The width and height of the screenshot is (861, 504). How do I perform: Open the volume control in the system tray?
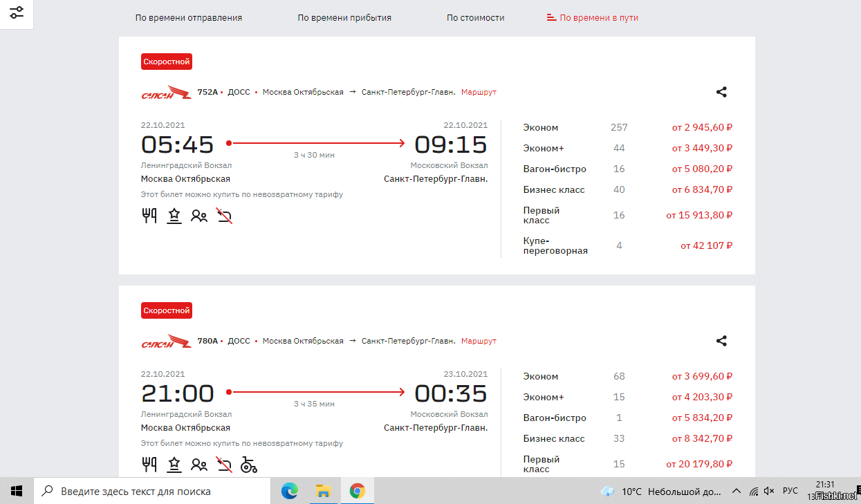(x=769, y=491)
